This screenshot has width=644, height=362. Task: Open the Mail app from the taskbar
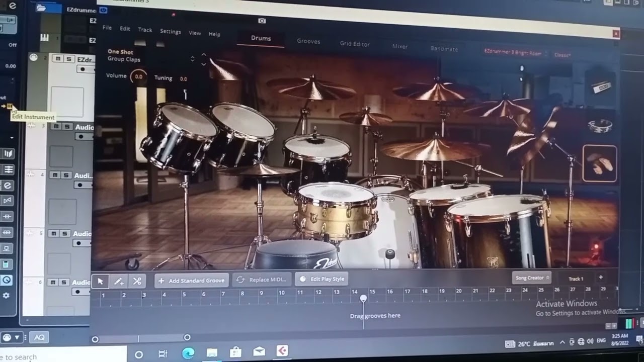tap(259, 352)
